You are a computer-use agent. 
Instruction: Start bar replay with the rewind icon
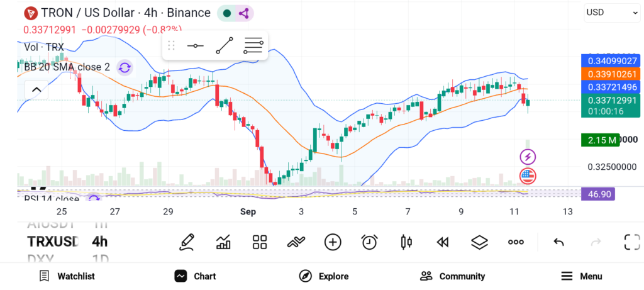[442, 242]
